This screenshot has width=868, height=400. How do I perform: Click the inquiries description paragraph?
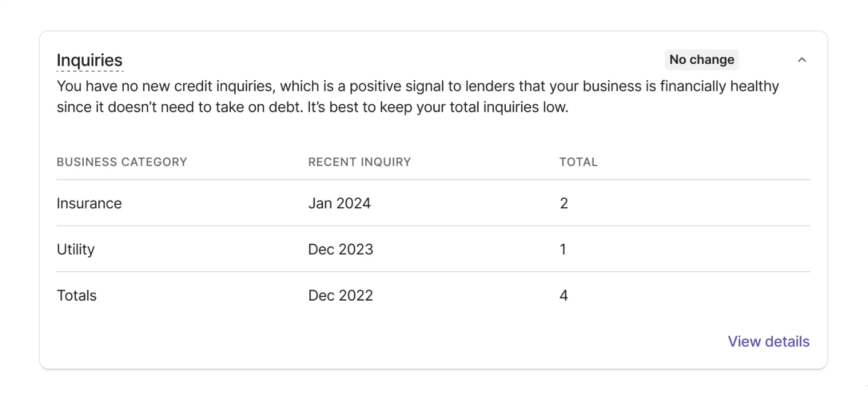418,98
